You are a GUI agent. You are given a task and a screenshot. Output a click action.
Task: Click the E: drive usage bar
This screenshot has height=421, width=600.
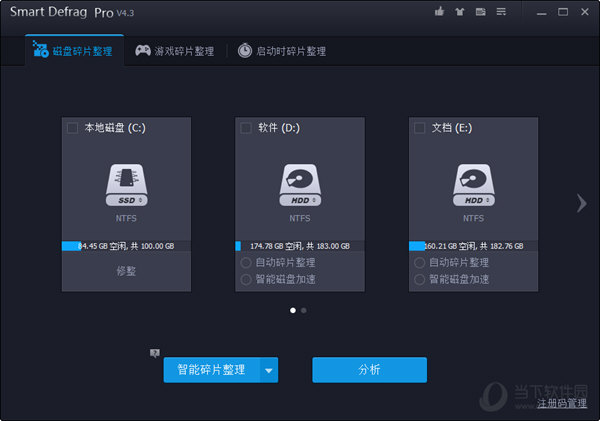click(473, 246)
